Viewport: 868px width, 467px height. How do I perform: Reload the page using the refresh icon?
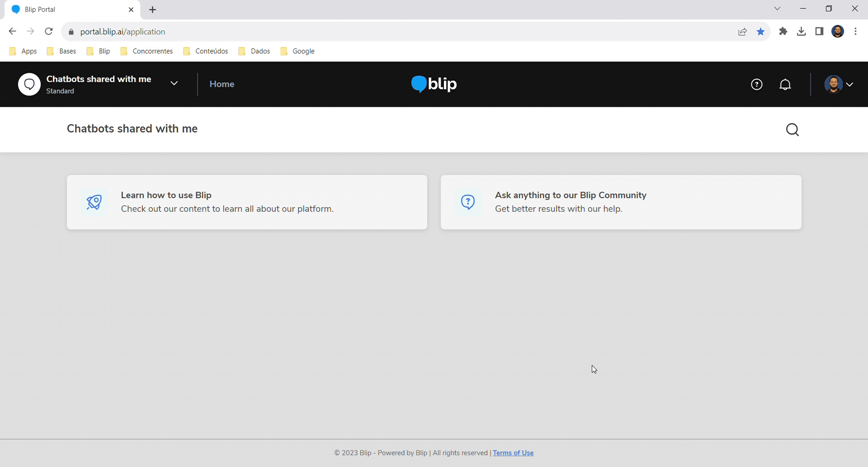(x=49, y=32)
